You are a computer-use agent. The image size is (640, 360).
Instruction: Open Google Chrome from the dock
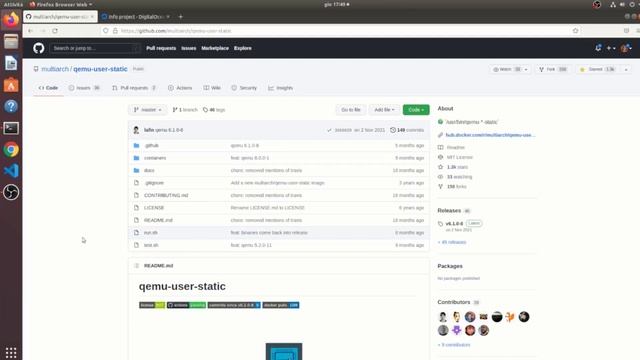click(x=11, y=150)
